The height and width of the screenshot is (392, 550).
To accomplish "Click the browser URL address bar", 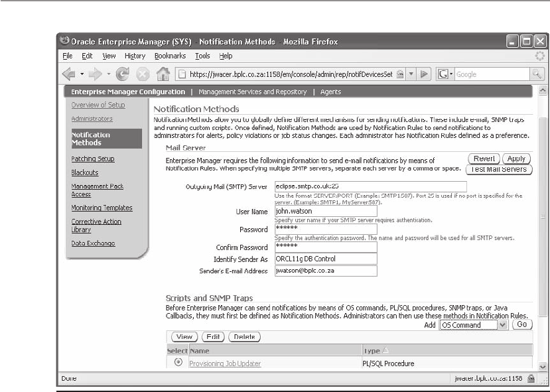I will [x=291, y=74].
